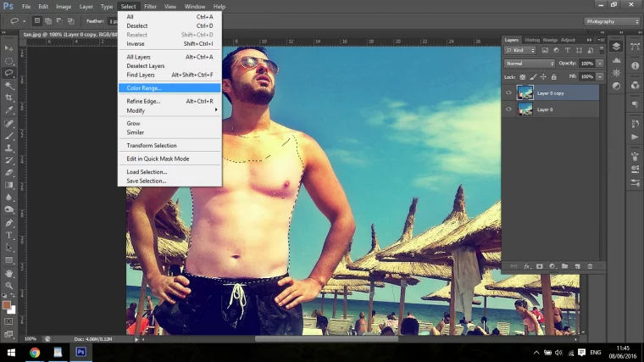644x362 pixels.
Task: Click Create new group folder icon
Action: [x=564, y=266]
